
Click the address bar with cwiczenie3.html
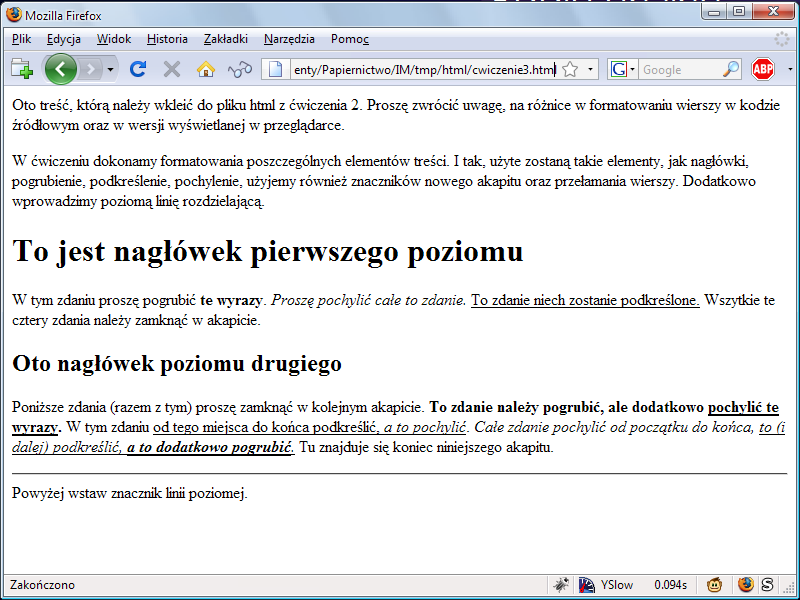click(424, 69)
